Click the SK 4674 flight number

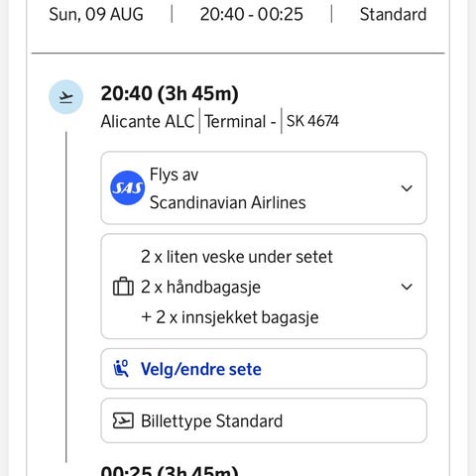pos(312,121)
